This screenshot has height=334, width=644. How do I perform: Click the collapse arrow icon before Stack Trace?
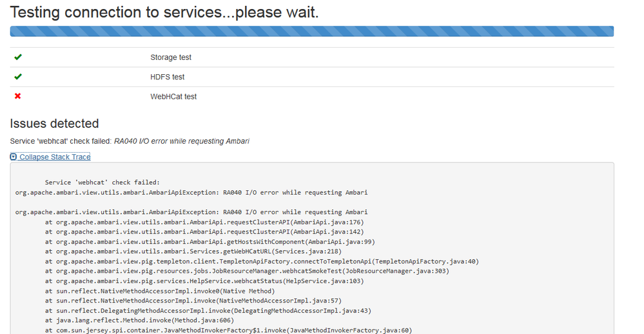(x=14, y=157)
